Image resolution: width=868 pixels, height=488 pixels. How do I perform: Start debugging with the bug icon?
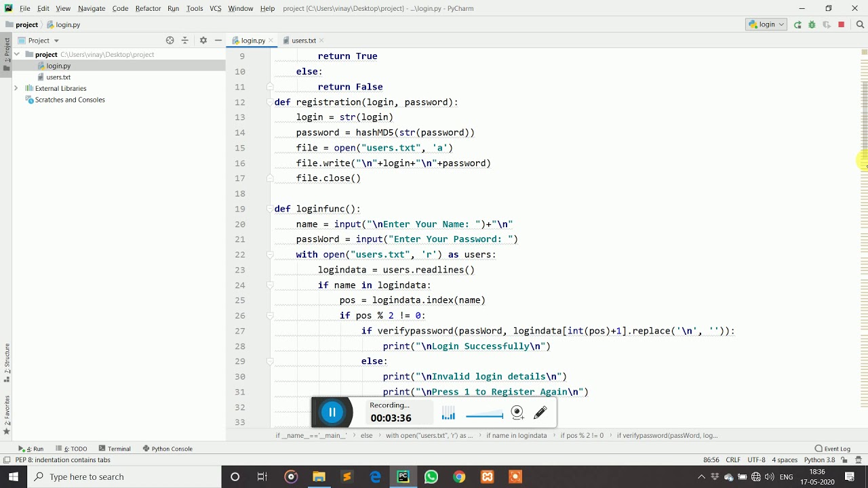tap(812, 24)
